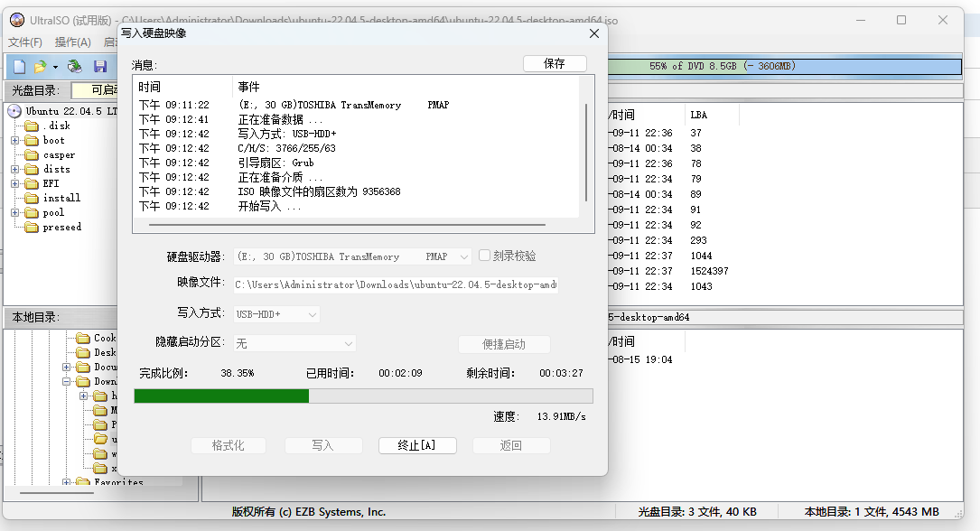980x531 pixels.
Task: Close the 写入硬盘映像 dialog
Action: (x=593, y=33)
